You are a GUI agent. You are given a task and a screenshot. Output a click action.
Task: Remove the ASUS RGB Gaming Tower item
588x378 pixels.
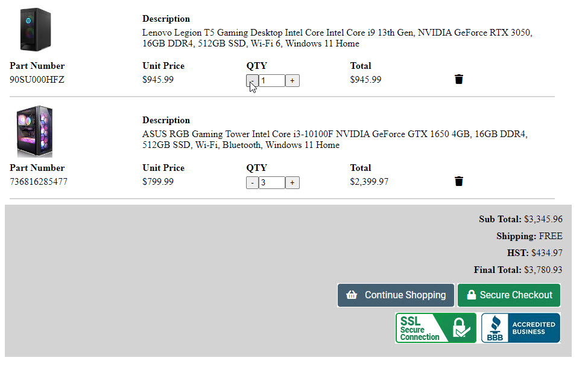click(459, 181)
